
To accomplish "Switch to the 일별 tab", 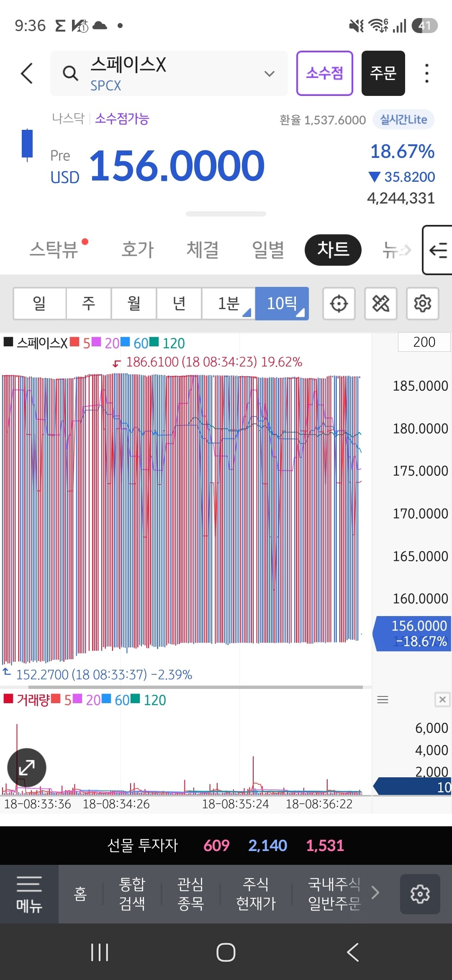I will tap(268, 250).
